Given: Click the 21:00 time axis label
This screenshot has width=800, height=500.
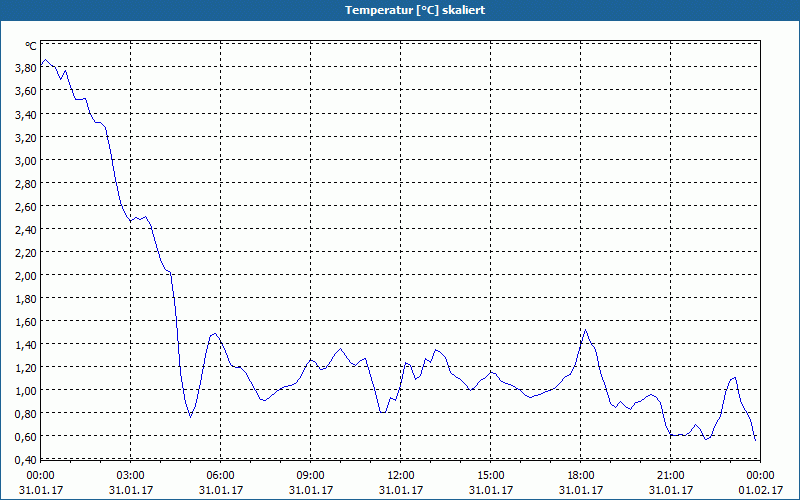Looking at the screenshot, I should [671, 475].
